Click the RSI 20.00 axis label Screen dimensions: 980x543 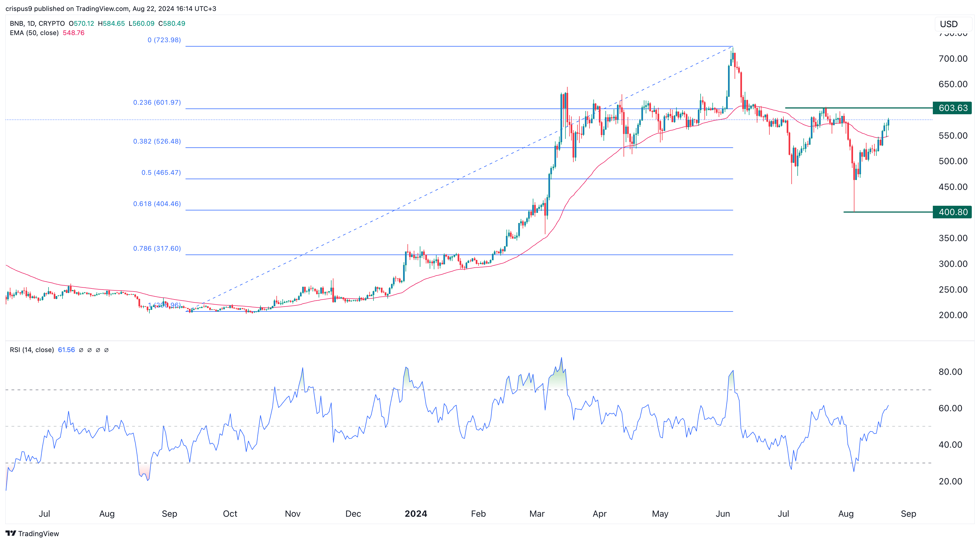[x=950, y=481]
